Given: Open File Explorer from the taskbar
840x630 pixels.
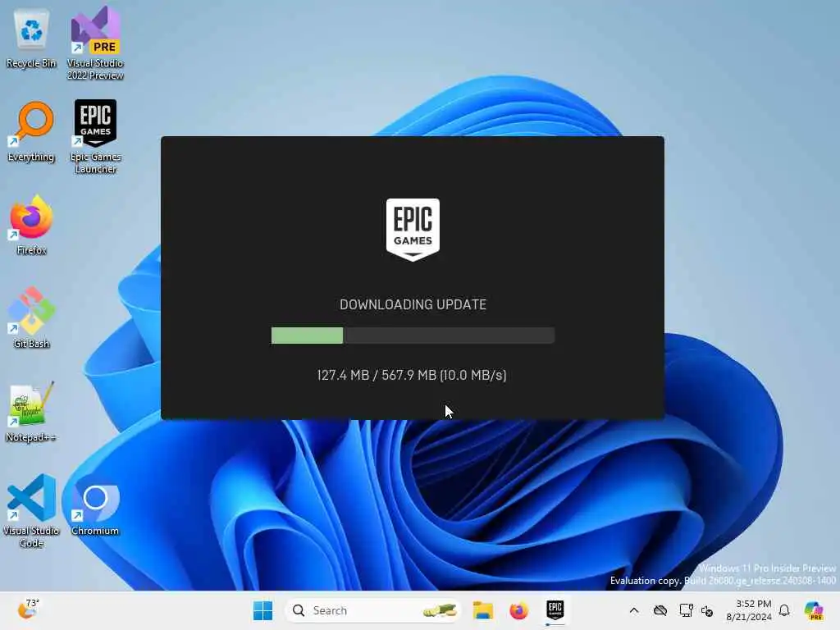Looking at the screenshot, I should pyautogui.click(x=482, y=610).
